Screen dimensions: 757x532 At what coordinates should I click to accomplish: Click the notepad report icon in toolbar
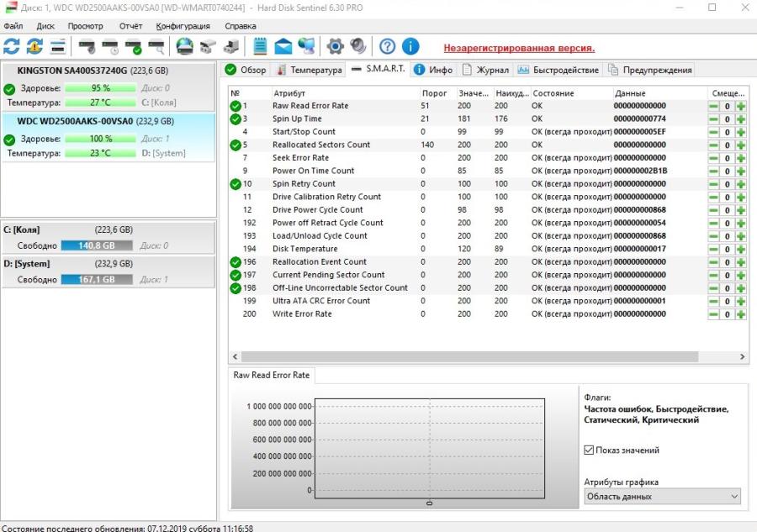261,46
